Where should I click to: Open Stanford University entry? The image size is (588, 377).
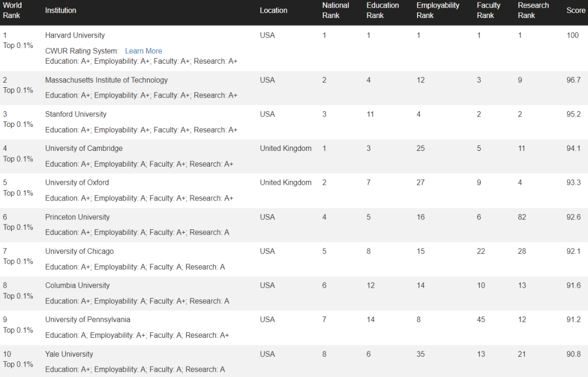pyautogui.click(x=76, y=114)
